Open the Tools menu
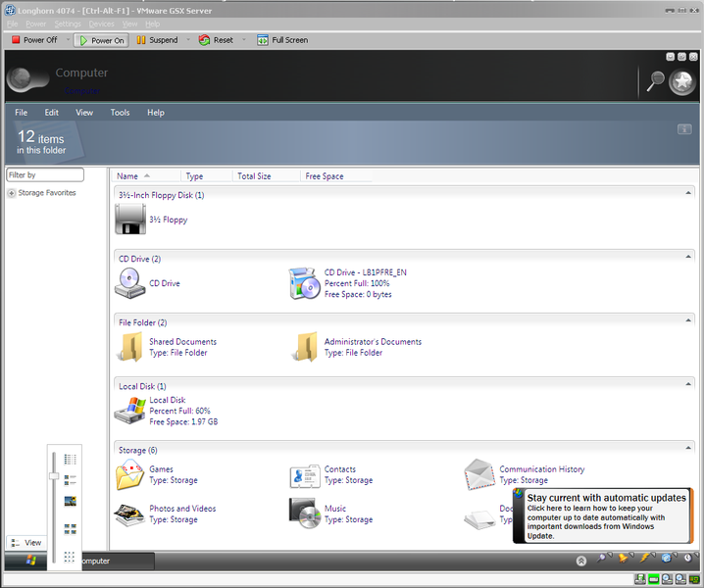This screenshot has height=588, width=704. point(120,113)
